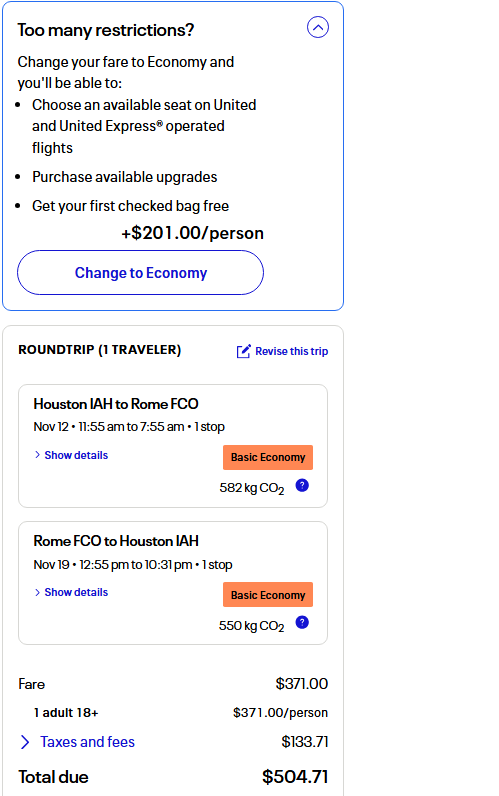The height and width of the screenshot is (796, 499).
Task: Click the Rome FCO to Houston IAH heading
Action: click(116, 541)
